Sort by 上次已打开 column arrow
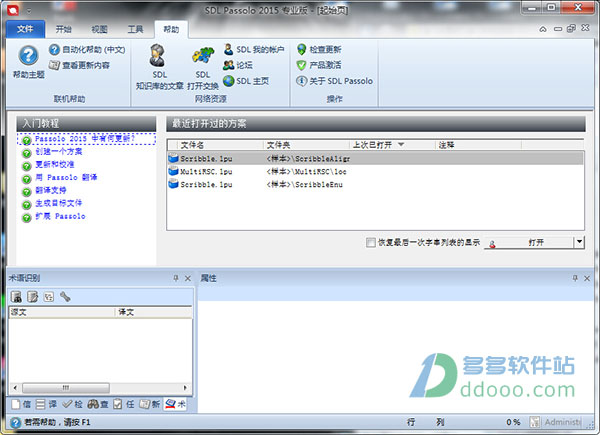Screen dimensions: 600x435 (401, 145)
